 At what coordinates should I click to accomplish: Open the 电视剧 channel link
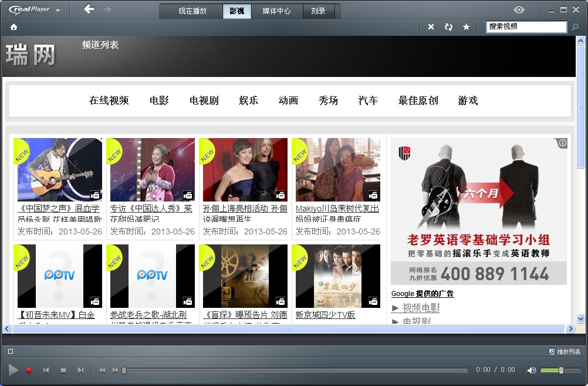pos(204,100)
